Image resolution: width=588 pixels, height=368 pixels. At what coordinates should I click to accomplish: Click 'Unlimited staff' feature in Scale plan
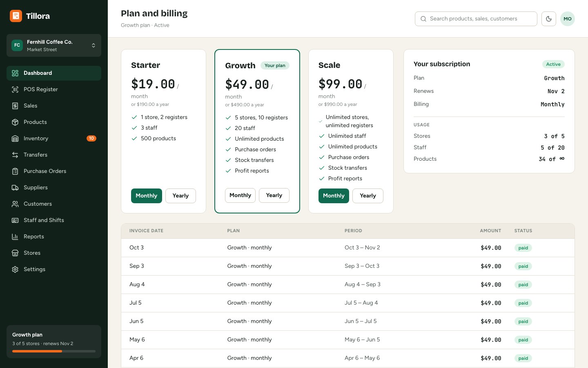(x=347, y=136)
